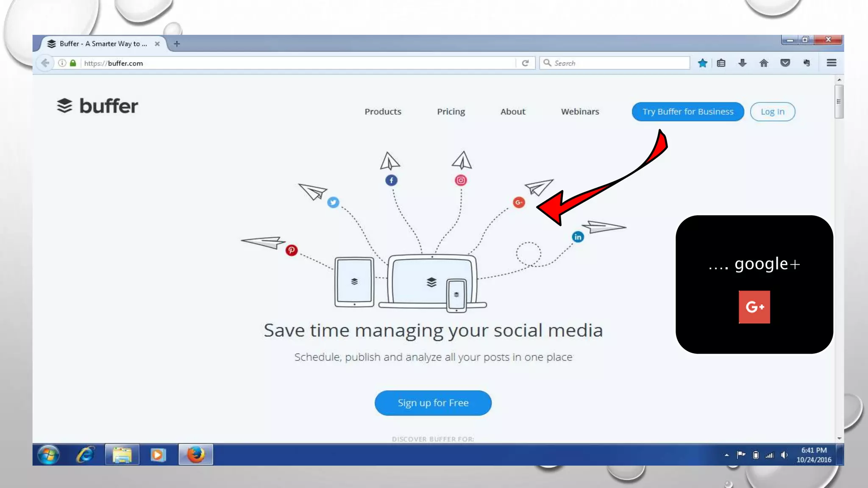This screenshot has height=488, width=868.
Task: Open Firefox hamburger menu
Action: click(831, 63)
